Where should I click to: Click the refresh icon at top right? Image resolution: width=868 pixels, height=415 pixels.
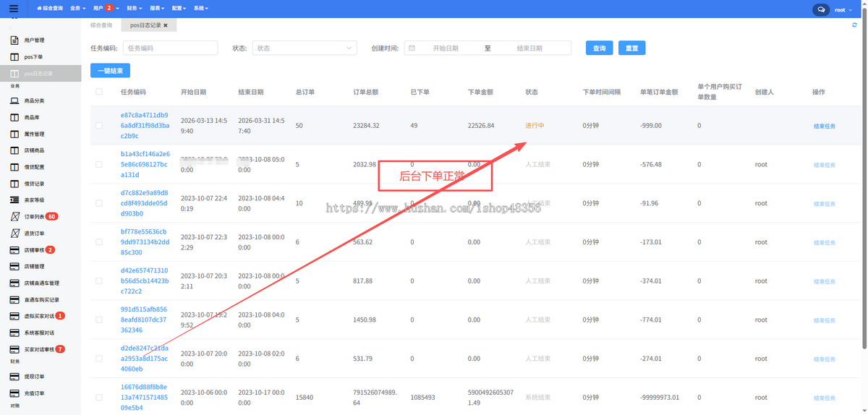click(855, 25)
